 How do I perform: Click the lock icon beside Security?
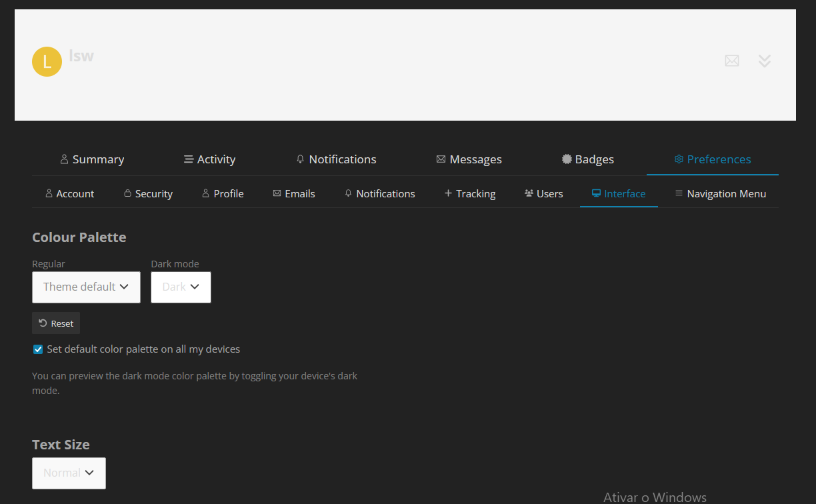coord(127,193)
